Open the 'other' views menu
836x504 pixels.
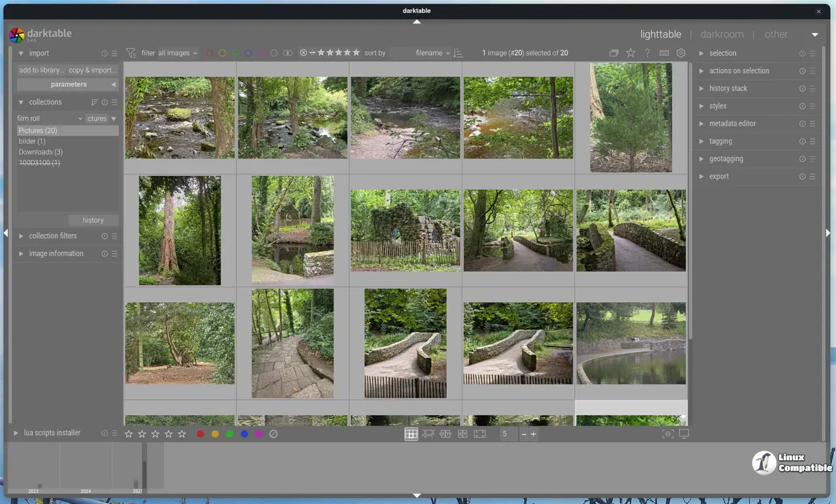point(776,35)
